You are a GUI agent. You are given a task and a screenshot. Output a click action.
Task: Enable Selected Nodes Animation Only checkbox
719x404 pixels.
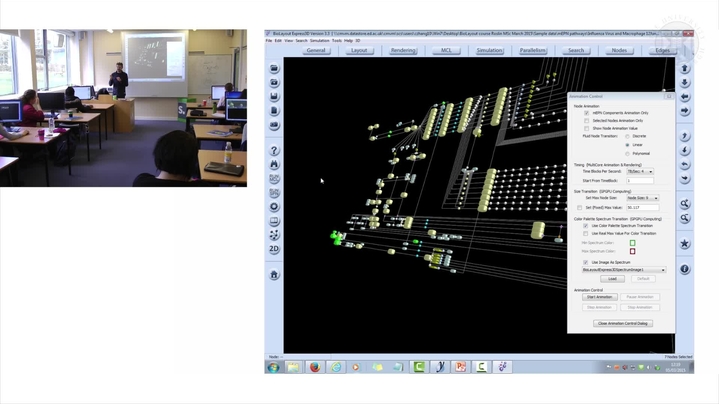click(x=586, y=120)
